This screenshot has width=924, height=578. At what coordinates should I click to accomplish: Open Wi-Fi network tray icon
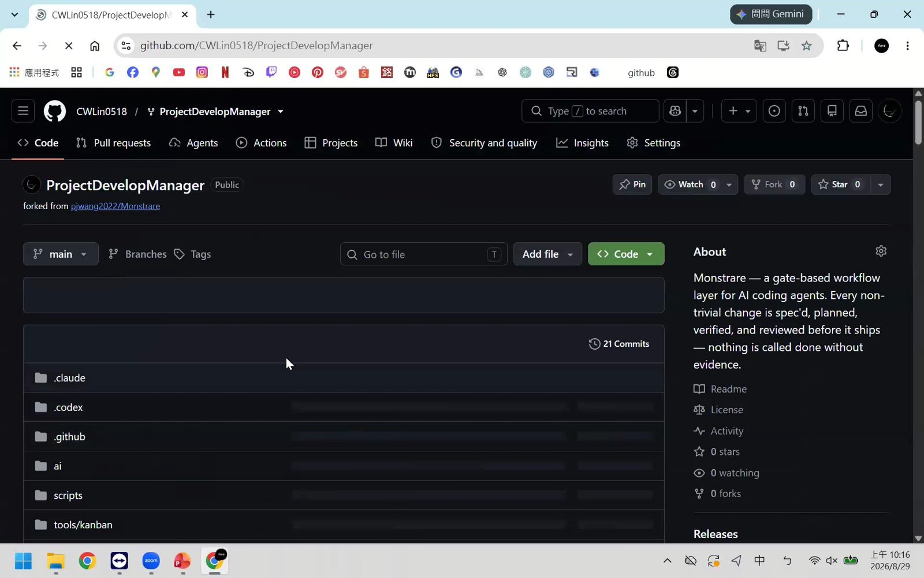[814, 561]
